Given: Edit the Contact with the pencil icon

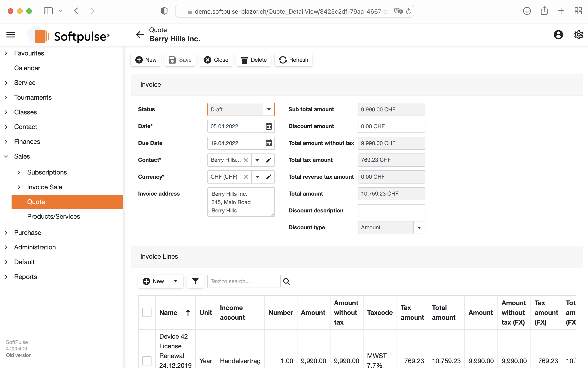Looking at the screenshot, I should click(268, 160).
